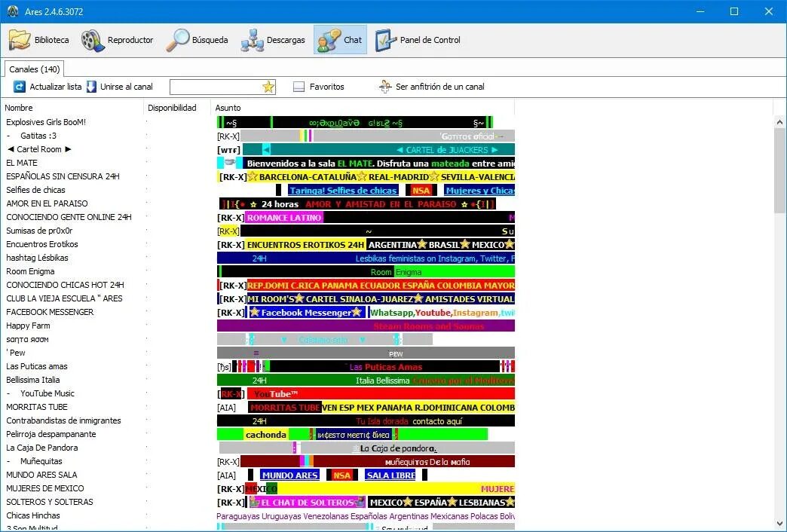Select the Bellissima Italia channel
The image size is (787, 532).
[x=32, y=380]
